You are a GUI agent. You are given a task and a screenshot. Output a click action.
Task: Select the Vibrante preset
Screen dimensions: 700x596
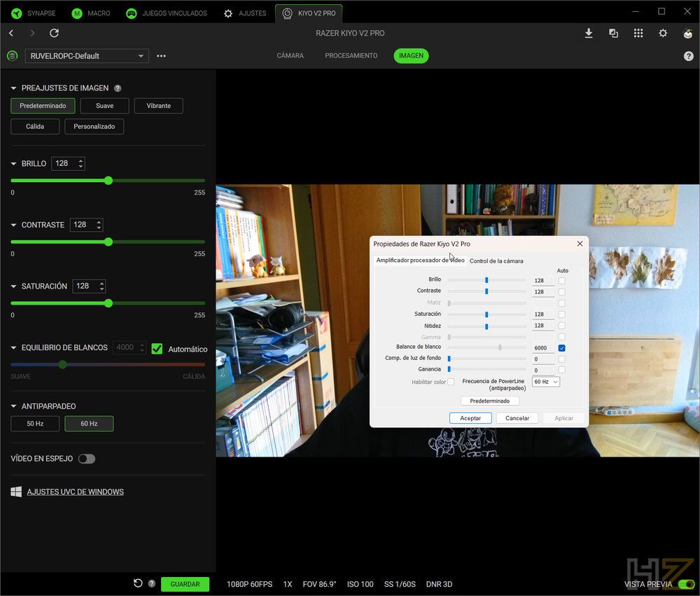[158, 106]
